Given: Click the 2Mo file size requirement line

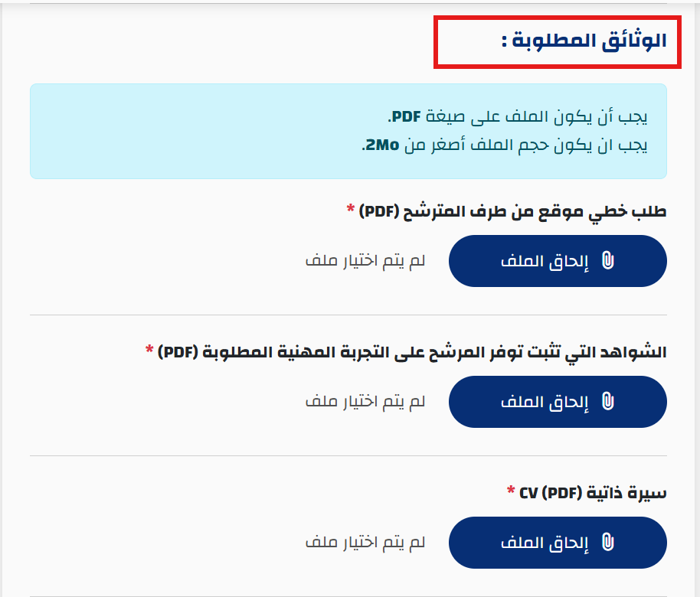Looking at the screenshot, I should click(505, 145).
